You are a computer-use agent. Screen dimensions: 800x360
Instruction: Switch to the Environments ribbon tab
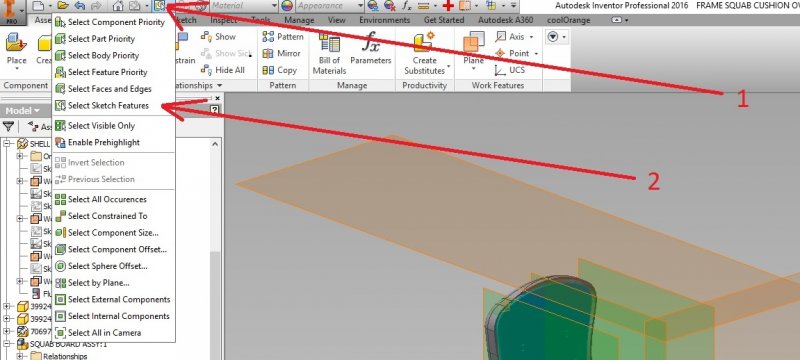pos(384,20)
